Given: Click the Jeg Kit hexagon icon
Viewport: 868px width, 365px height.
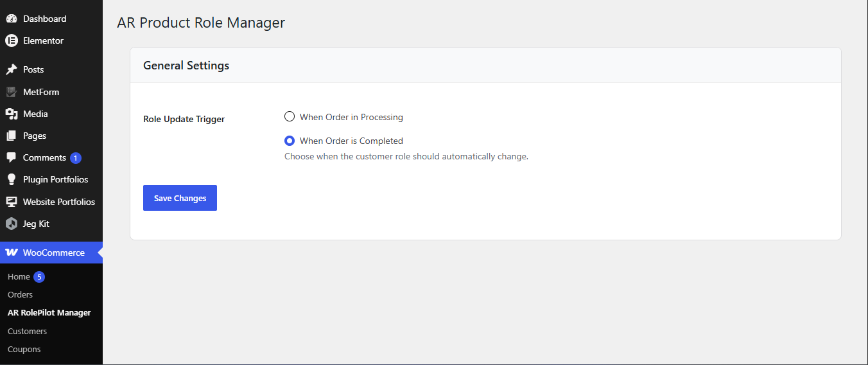Looking at the screenshot, I should click(11, 224).
